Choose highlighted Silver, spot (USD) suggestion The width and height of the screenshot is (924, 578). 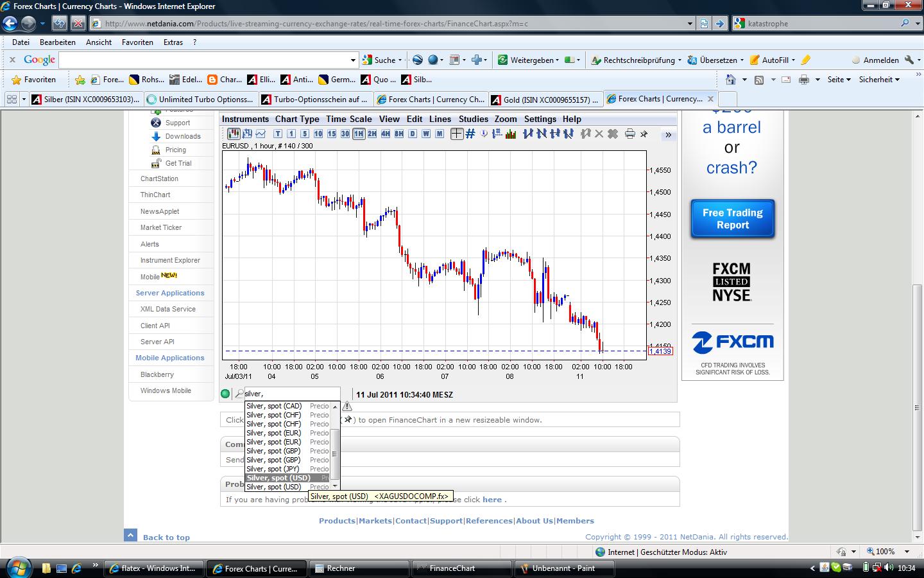point(278,478)
